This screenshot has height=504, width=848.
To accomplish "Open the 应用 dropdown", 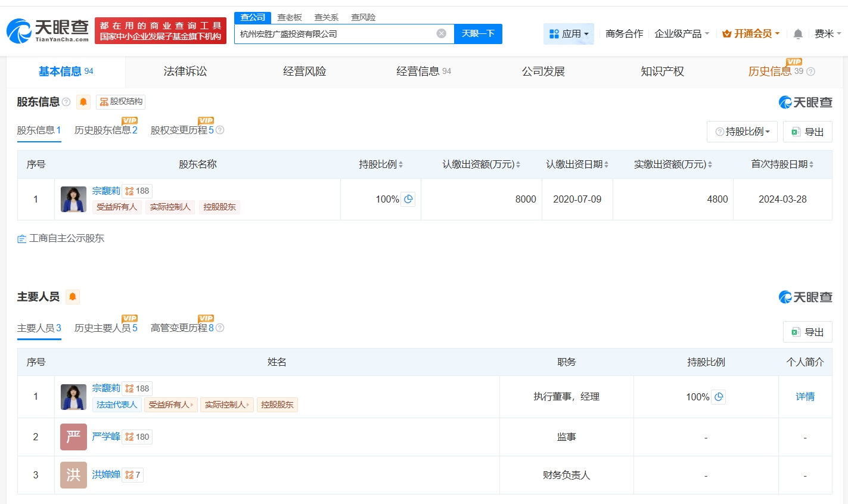I will (x=569, y=34).
